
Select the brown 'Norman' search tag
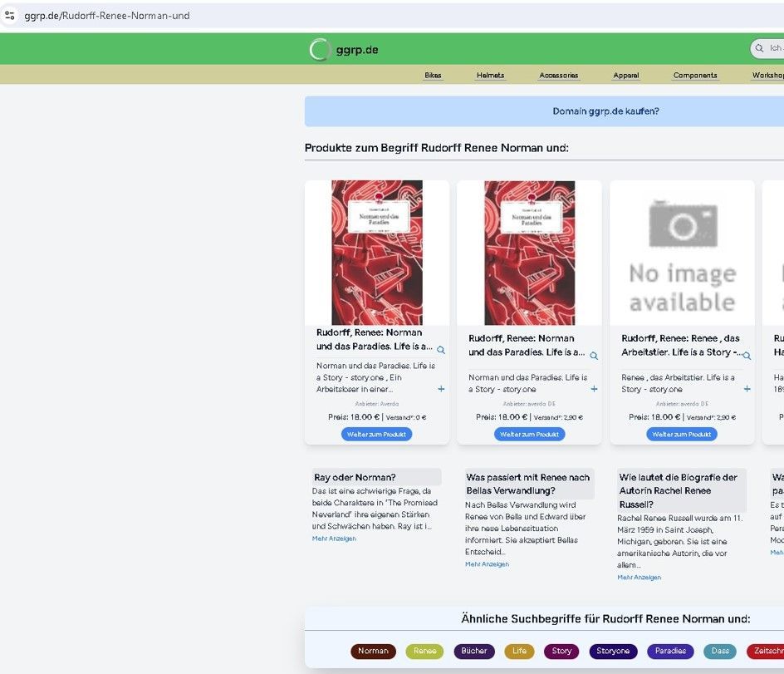tap(373, 652)
